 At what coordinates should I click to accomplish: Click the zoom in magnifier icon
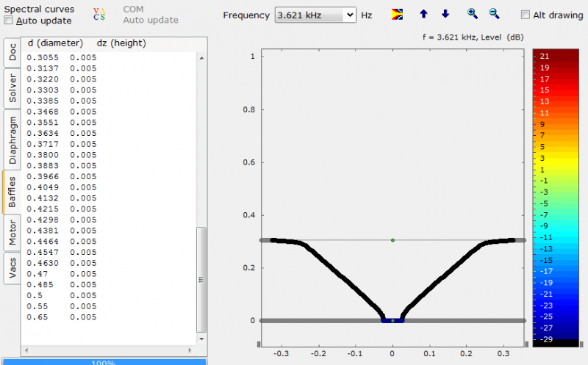[x=473, y=14]
